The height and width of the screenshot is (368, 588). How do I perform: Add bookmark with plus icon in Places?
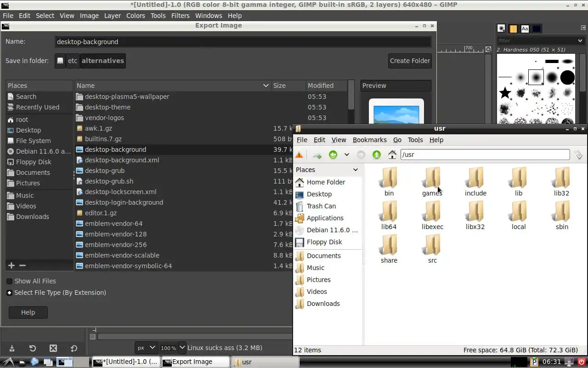[x=11, y=265]
